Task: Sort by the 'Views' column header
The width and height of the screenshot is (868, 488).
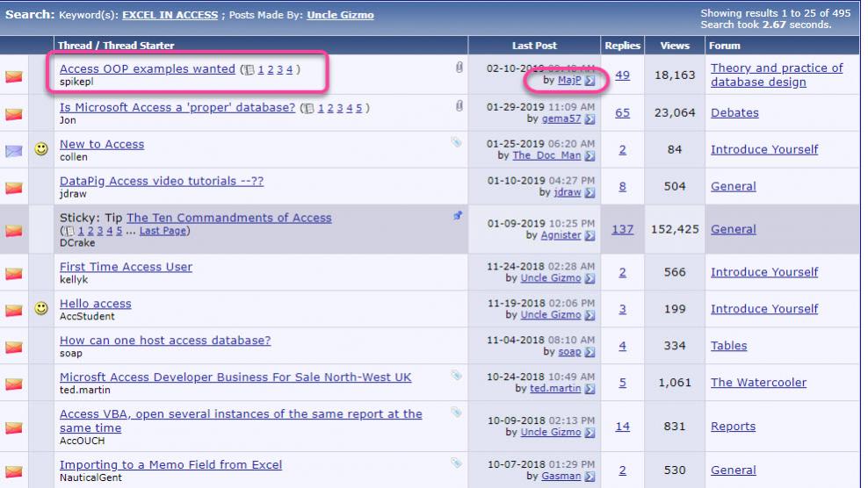Action: (x=674, y=46)
